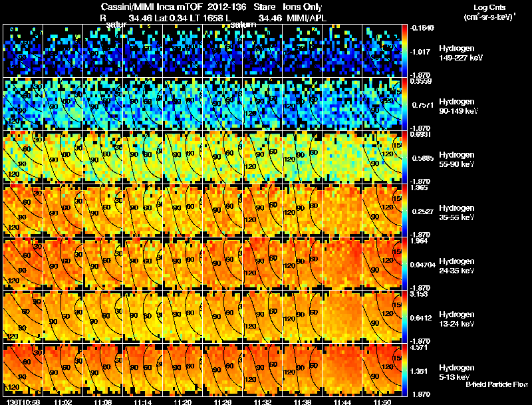The height and width of the screenshot is (405, 532).
Task: Click the "11:44" time axis label
Action: pos(342,402)
